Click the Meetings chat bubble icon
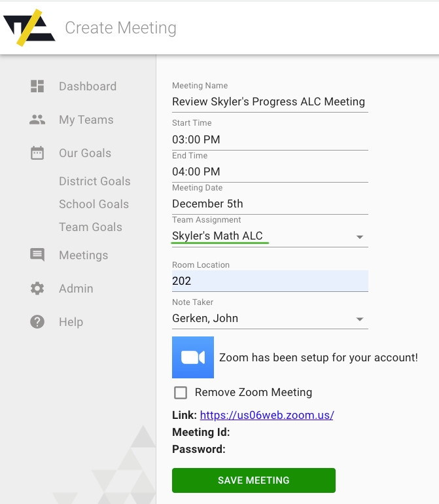Screen dimensions: 439x504 37,255
